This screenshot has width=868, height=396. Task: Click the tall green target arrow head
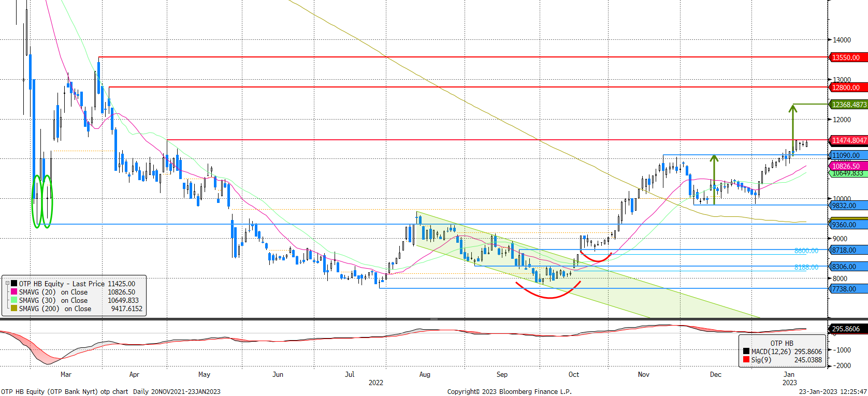[x=792, y=108]
